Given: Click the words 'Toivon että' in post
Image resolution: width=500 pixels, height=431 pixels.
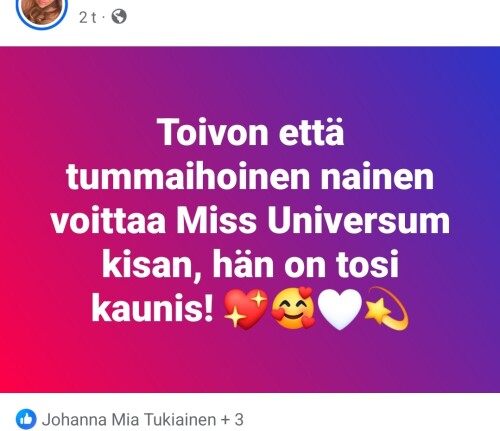Looking at the screenshot, I should (250, 132).
